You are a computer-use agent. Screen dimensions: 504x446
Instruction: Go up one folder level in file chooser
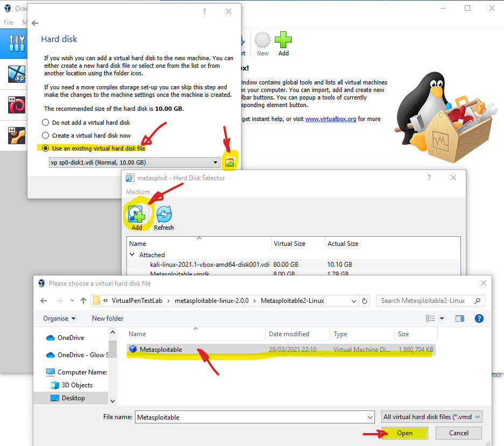coord(83,301)
